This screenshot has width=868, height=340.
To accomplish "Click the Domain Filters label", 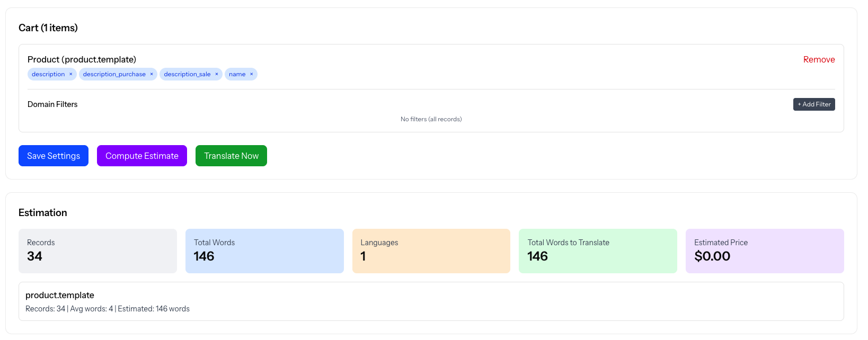I will (x=52, y=104).
